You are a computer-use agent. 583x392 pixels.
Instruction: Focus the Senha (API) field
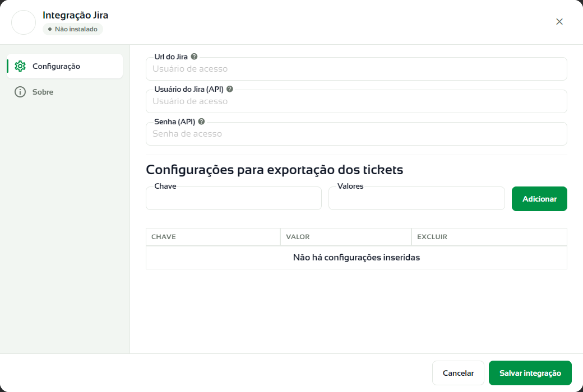click(356, 134)
